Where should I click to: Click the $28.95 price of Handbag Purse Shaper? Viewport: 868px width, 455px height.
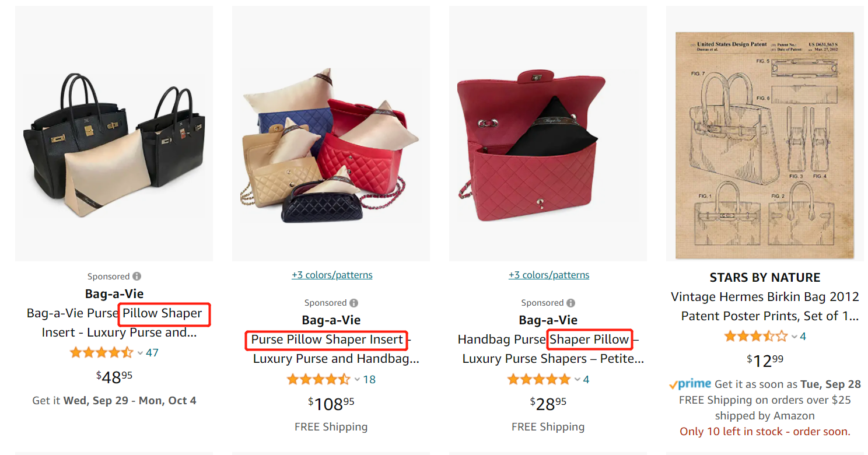(548, 403)
